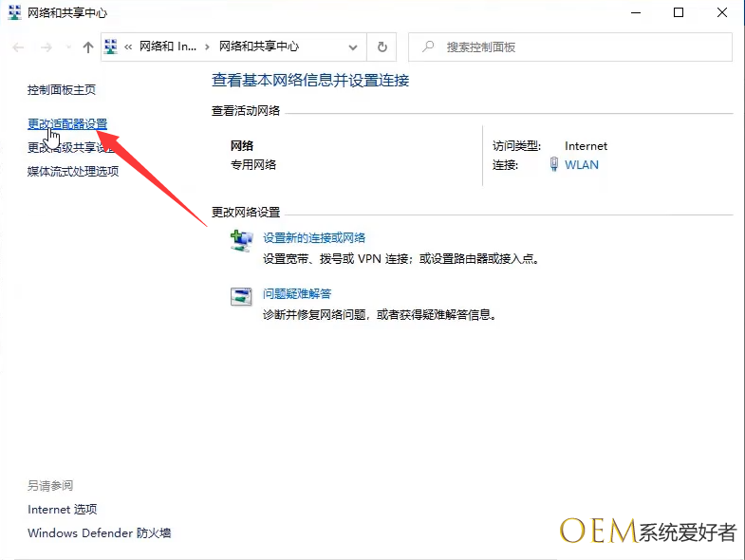Open Windows Defender 防火墙 link
745x560 pixels.
click(100, 533)
